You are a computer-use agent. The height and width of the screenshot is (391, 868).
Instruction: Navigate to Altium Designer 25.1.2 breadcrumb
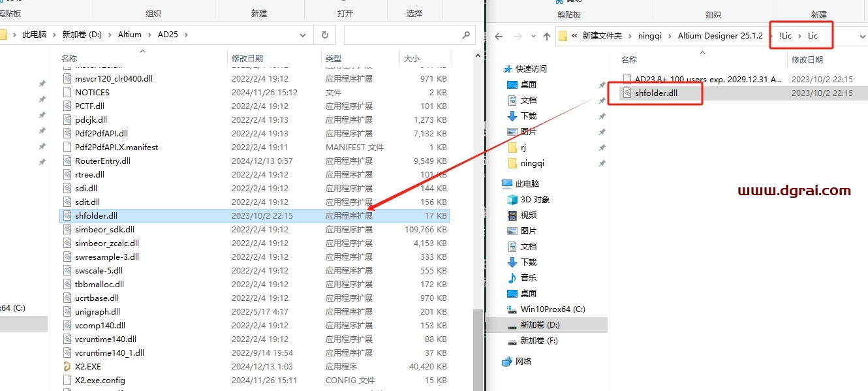pos(720,36)
